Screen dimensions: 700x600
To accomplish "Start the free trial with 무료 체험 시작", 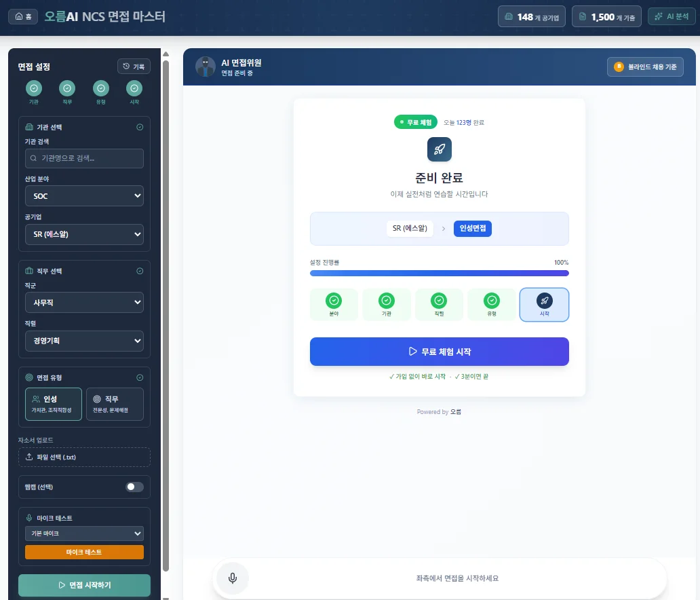I will 440,352.
